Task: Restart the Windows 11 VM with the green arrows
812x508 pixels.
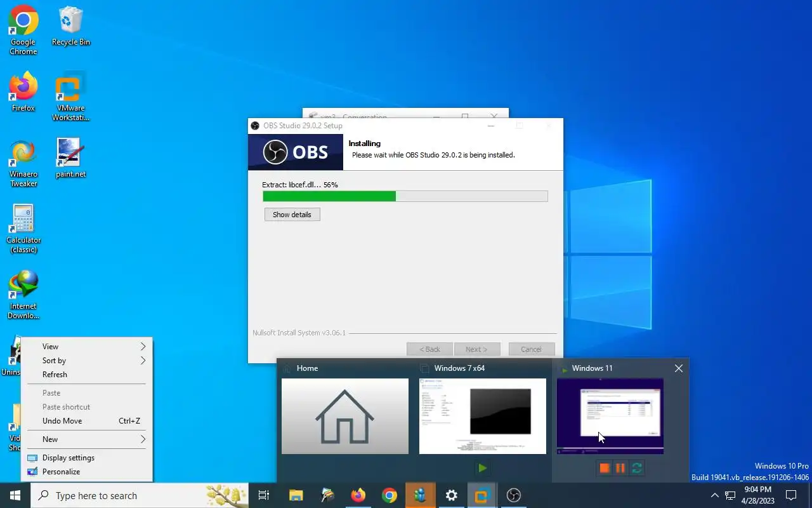Action: [637, 468]
